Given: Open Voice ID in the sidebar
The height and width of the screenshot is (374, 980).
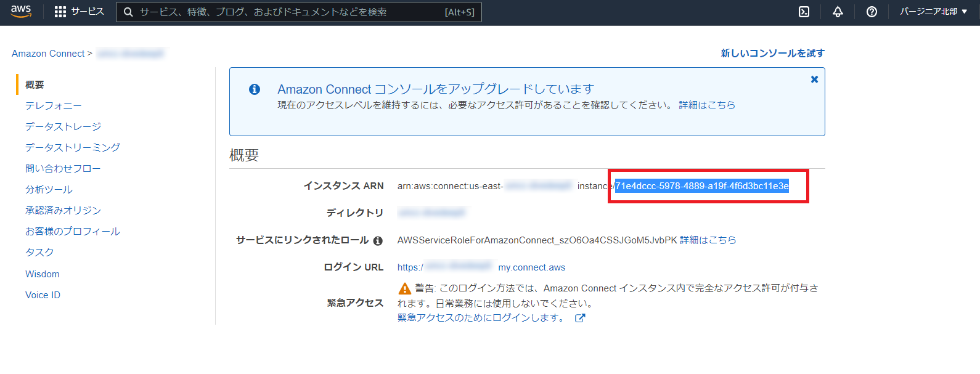Looking at the screenshot, I should [x=43, y=295].
